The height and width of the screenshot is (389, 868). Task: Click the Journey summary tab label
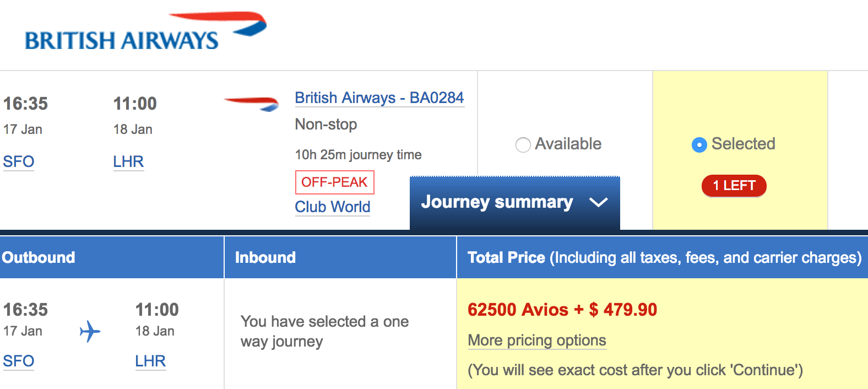click(497, 202)
